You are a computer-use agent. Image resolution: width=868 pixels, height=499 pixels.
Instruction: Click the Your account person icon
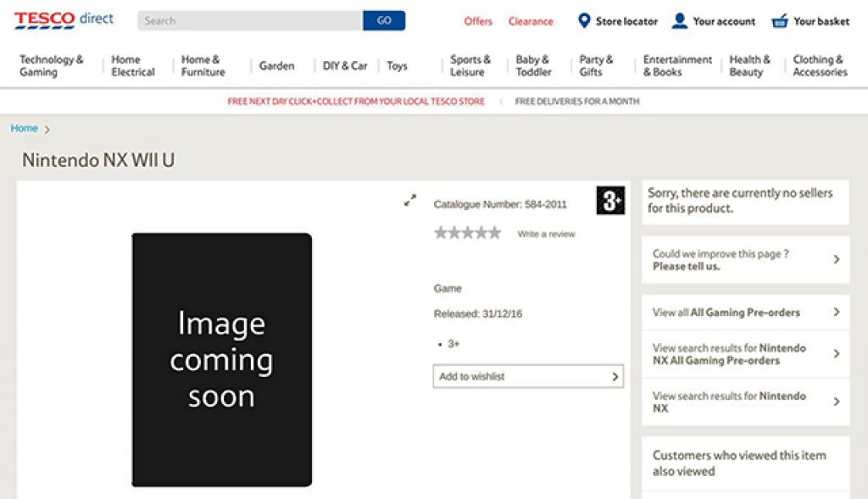click(679, 20)
